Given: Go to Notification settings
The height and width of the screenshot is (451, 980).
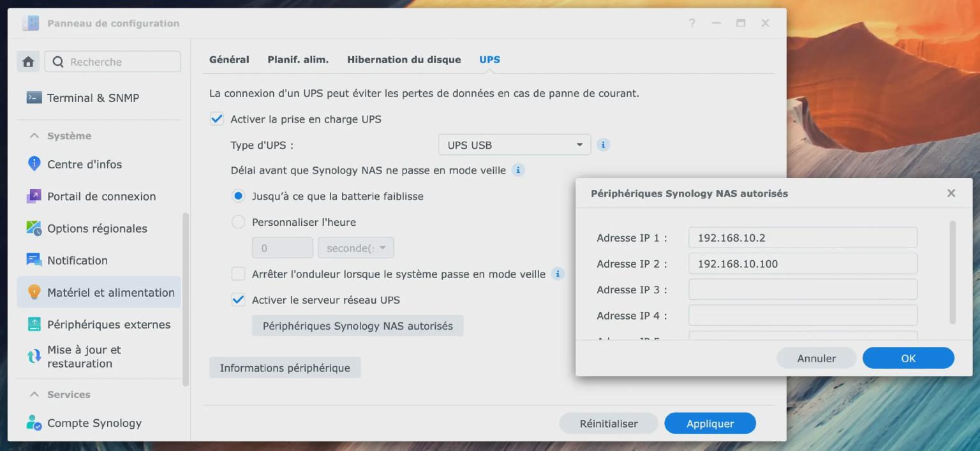Looking at the screenshot, I should coord(77,260).
